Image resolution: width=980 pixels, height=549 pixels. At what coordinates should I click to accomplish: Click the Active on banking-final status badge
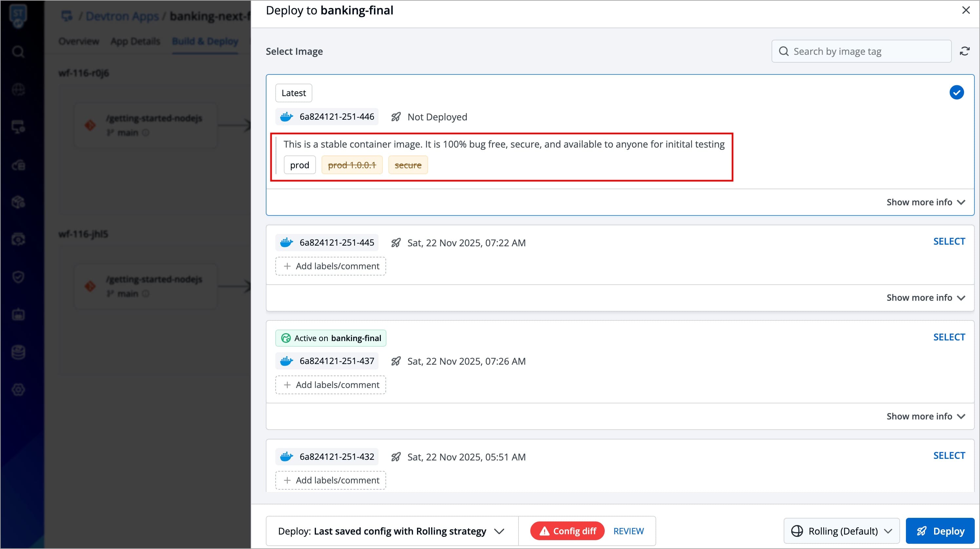[x=331, y=338]
